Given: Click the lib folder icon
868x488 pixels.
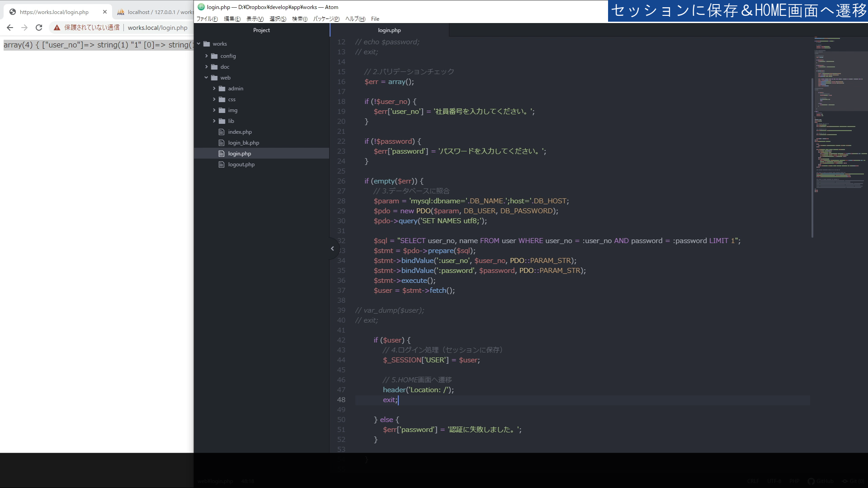Looking at the screenshot, I should click(x=222, y=121).
